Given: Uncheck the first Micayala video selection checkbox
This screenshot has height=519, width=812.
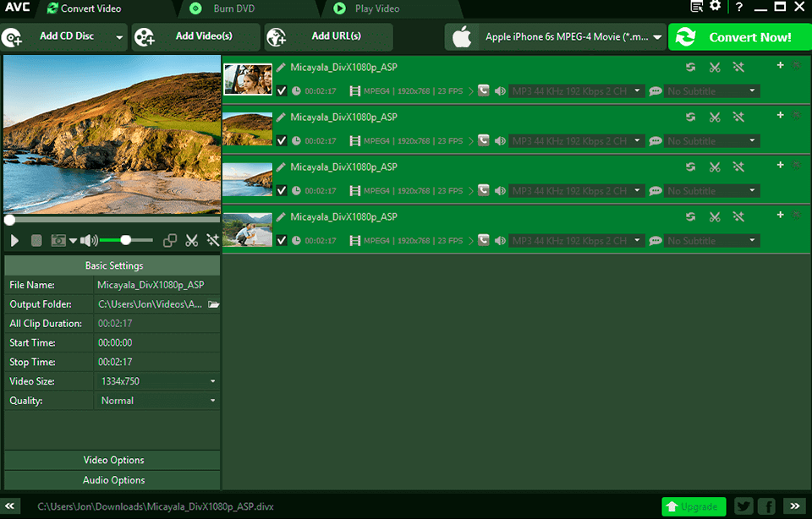Looking at the screenshot, I should [x=281, y=90].
